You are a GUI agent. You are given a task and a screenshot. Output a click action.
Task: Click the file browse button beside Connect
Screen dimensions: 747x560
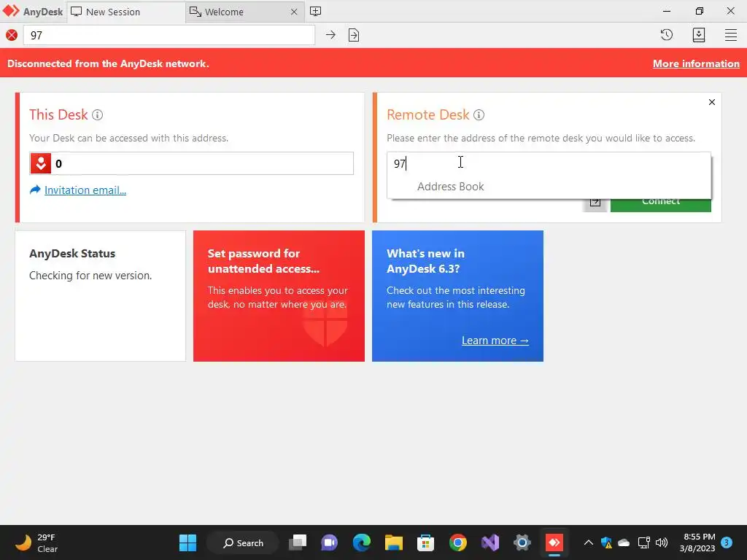pyautogui.click(x=595, y=205)
